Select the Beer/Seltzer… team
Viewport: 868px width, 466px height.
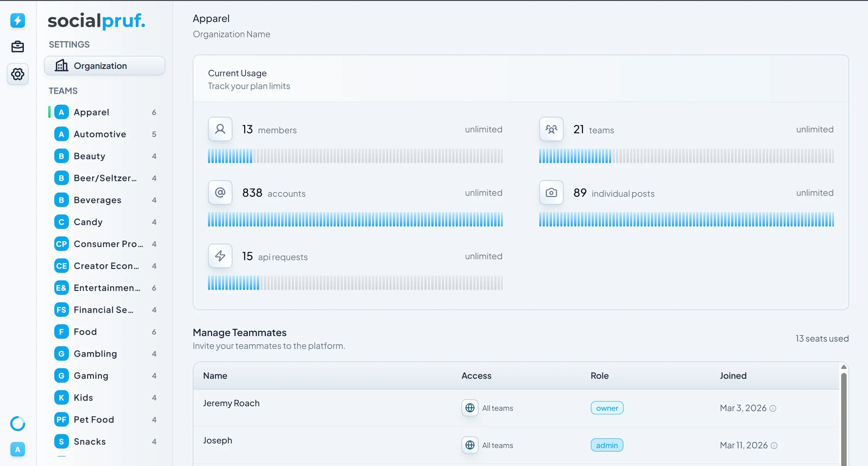pos(105,178)
